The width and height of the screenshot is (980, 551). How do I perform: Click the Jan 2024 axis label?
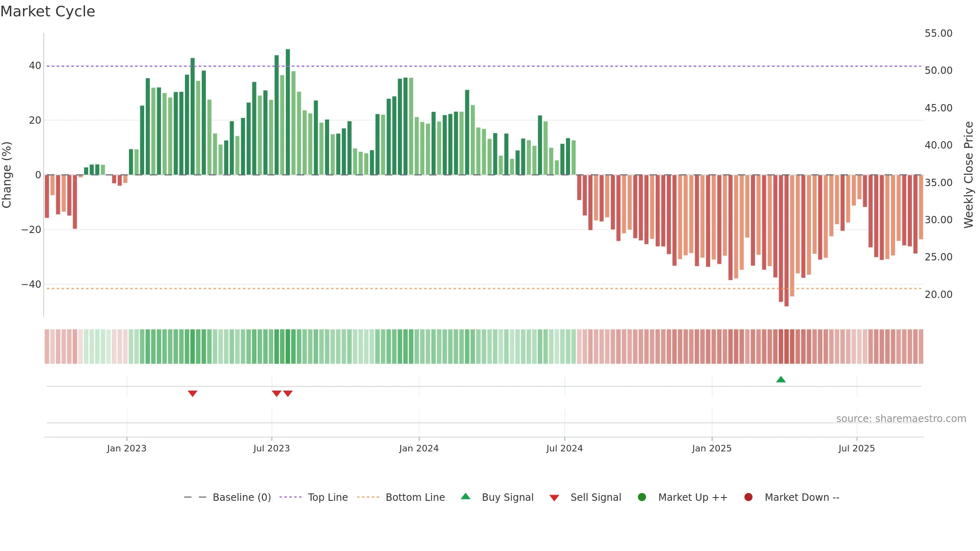(419, 449)
